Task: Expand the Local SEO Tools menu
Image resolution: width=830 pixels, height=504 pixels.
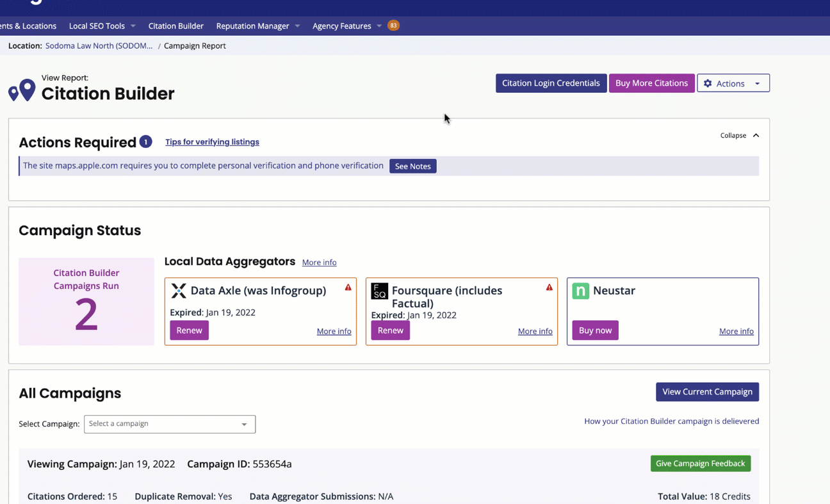Action: pyautogui.click(x=102, y=26)
